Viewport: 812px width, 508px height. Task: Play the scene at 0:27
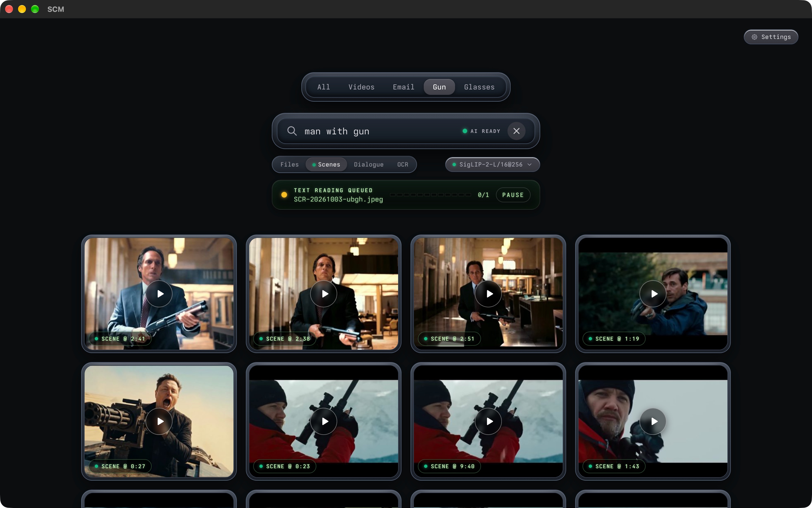coord(159,421)
